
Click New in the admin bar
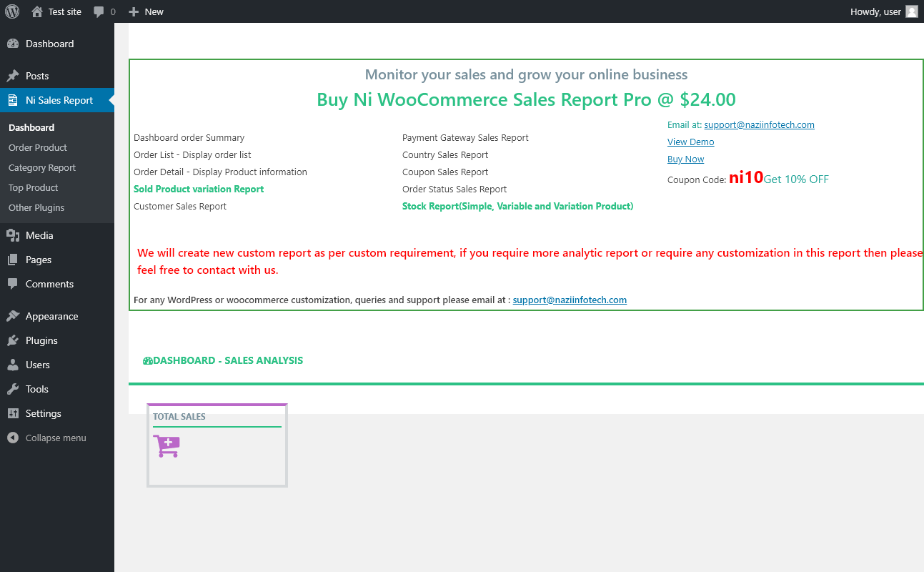146,11
